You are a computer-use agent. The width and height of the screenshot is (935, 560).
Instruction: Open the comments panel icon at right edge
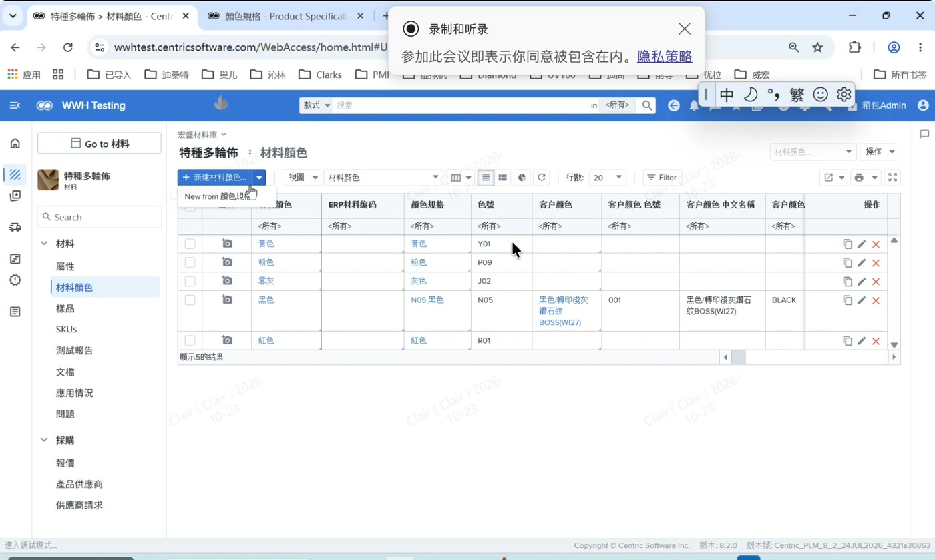(x=924, y=134)
